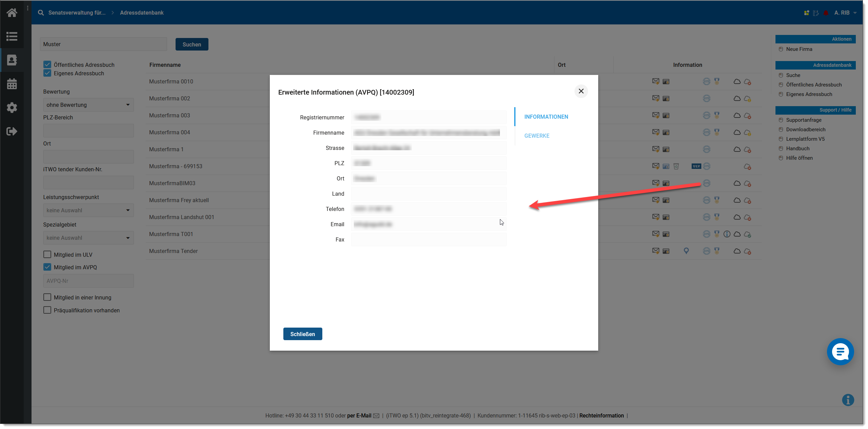Click cloud warning icon for Musterfirma 002
The height and width of the screenshot is (429, 868).
pos(747,99)
